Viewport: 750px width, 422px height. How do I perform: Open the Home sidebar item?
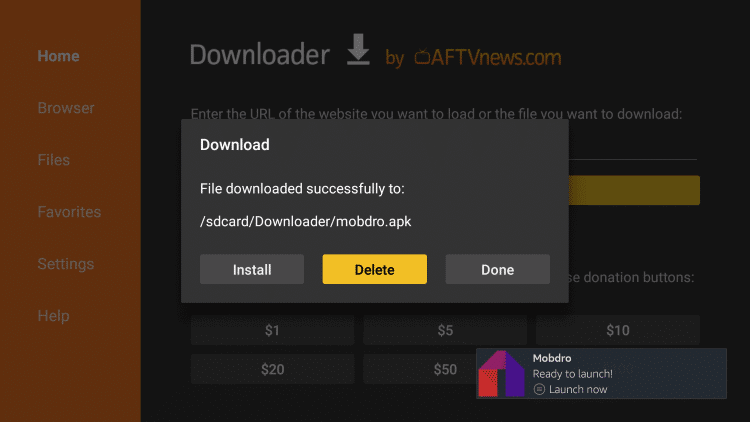tap(58, 56)
